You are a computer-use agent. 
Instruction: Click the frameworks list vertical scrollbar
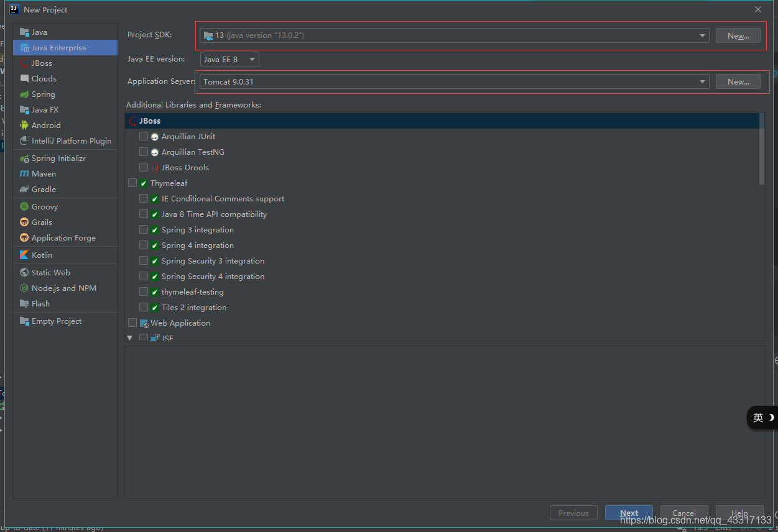762,149
